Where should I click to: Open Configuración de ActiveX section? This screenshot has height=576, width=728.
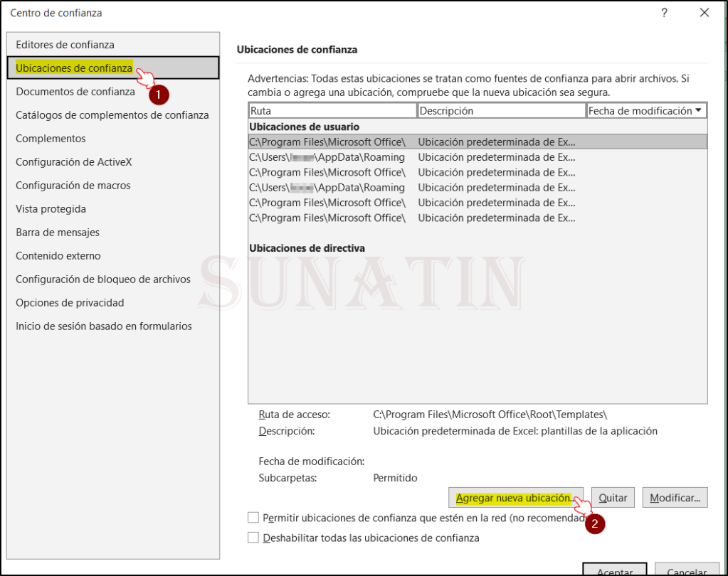pyautogui.click(x=74, y=162)
